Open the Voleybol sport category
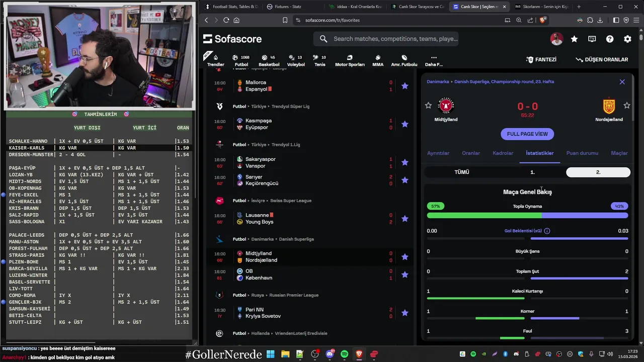Viewport: 644px width, 362px height. 296,60
